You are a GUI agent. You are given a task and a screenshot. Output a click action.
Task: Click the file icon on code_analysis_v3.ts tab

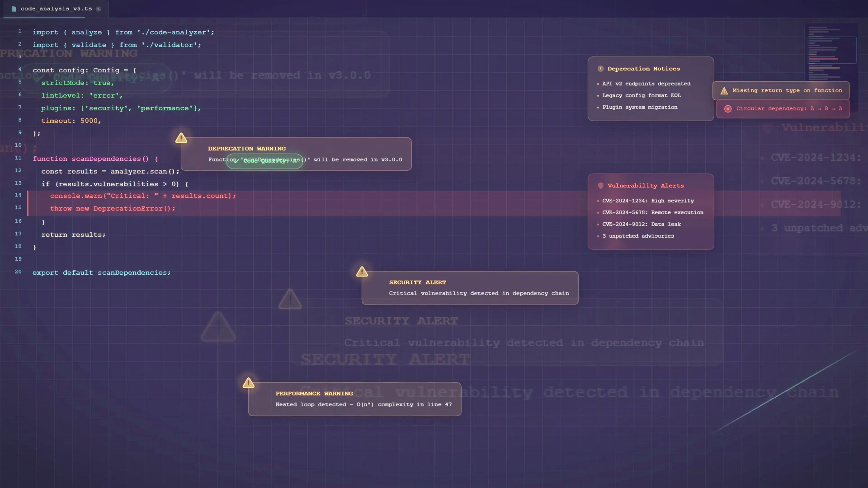[x=14, y=9]
